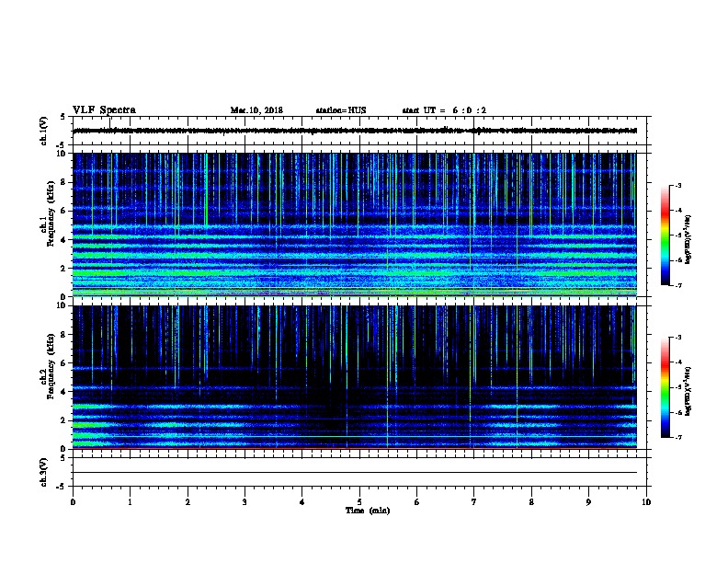Click the "ch.1(V)" waveform axis label
728x563 pixels.
(43, 131)
